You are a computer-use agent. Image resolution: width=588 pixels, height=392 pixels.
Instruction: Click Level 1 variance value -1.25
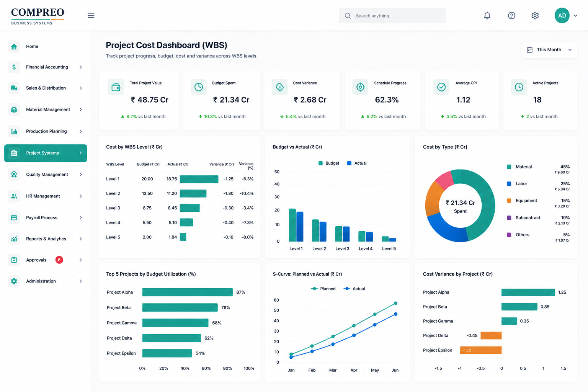tap(229, 179)
